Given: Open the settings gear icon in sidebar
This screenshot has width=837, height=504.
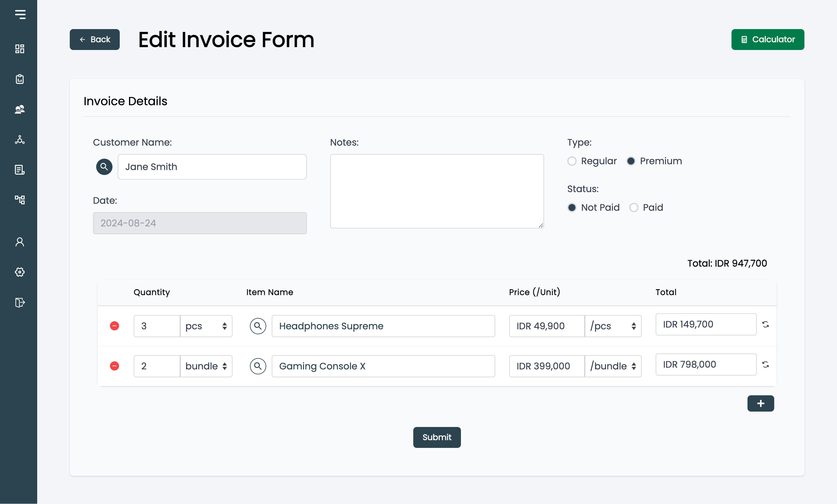Looking at the screenshot, I should [x=20, y=272].
